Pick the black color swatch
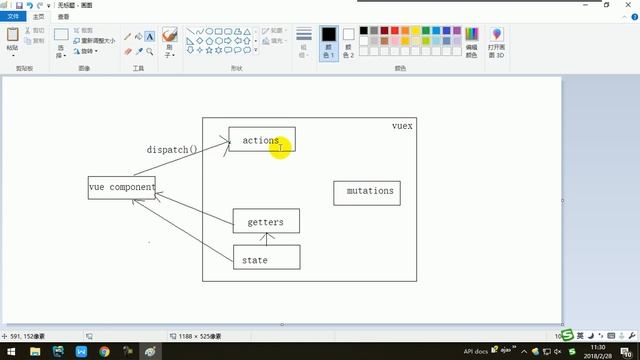The width and height of the screenshot is (640, 360). [x=364, y=31]
